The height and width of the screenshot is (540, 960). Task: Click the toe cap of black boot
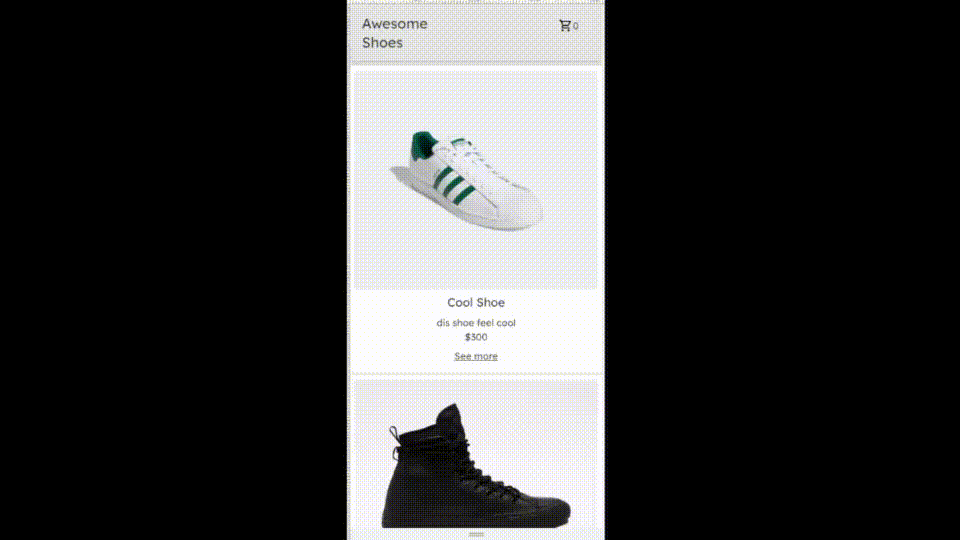click(x=548, y=509)
